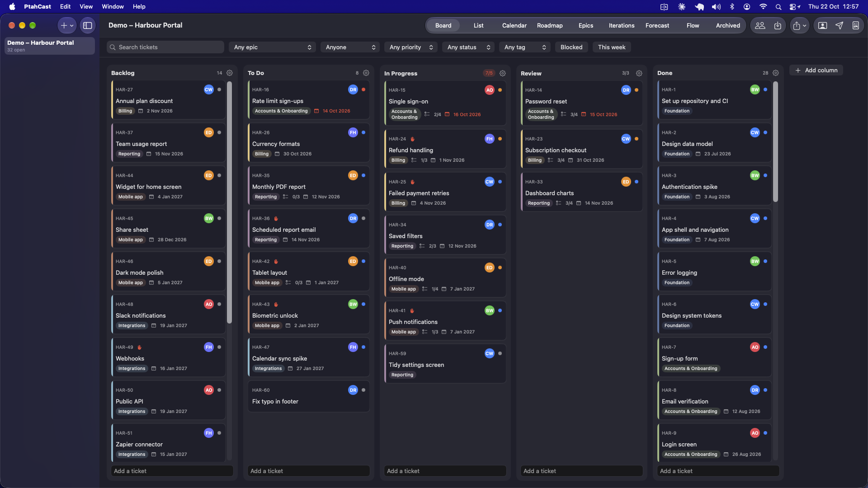Click the flame icon on Webhooks card

click(x=140, y=347)
